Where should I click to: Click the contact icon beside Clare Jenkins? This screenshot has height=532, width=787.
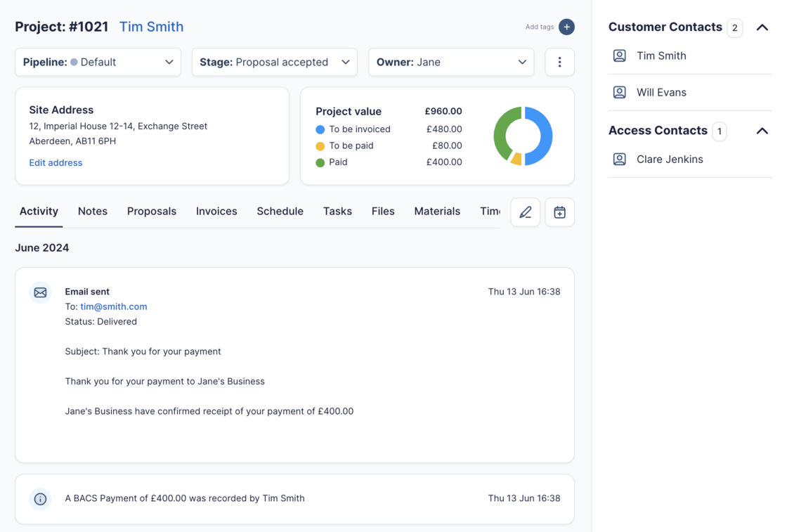click(x=619, y=159)
